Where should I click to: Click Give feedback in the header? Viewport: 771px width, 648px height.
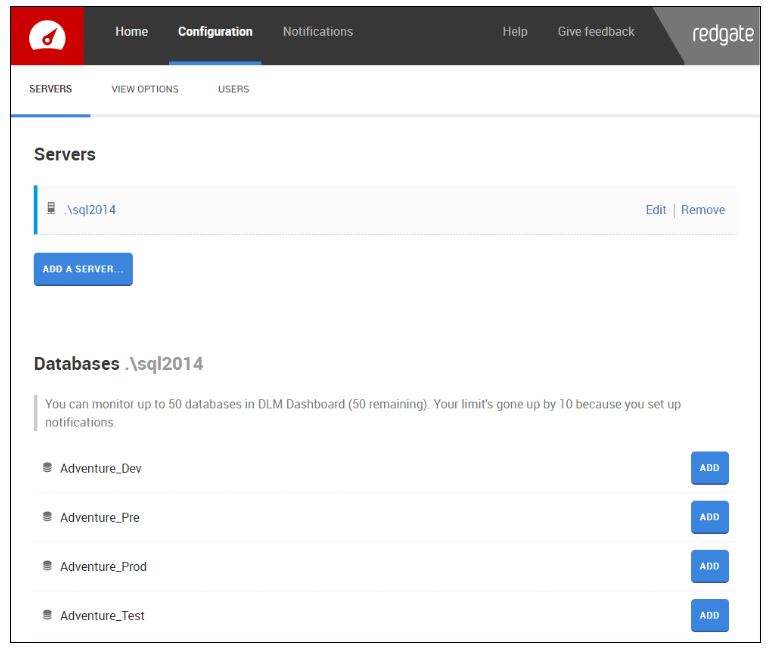click(596, 31)
